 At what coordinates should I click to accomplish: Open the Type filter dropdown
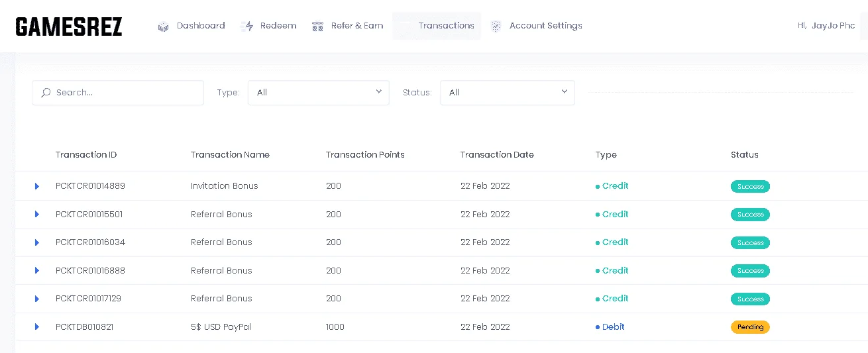(x=319, y=93)
